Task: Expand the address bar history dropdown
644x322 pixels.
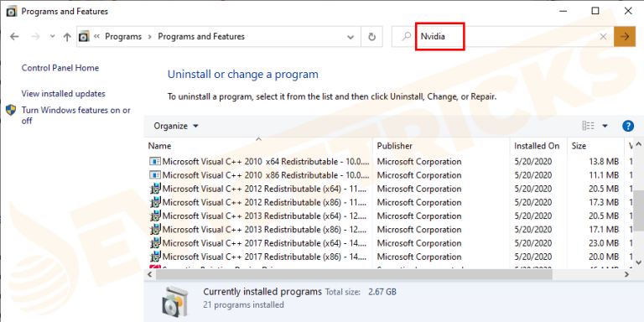Action: coord(351,37)
